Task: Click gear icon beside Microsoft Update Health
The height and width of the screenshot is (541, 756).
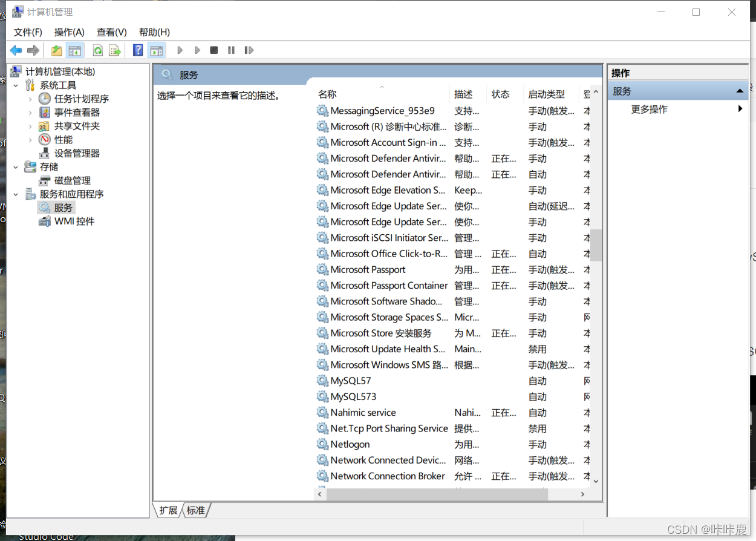Action: [x=322, y=349]
